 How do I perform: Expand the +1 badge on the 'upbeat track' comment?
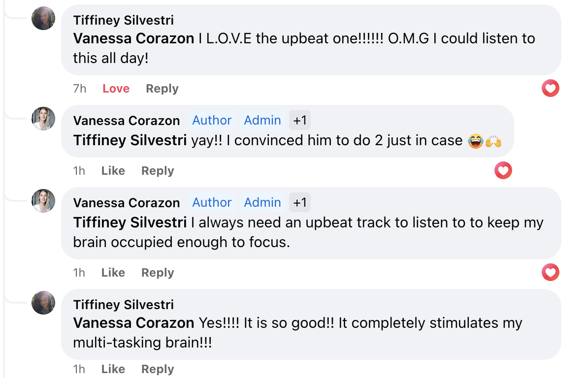click(x=299, y=203)
